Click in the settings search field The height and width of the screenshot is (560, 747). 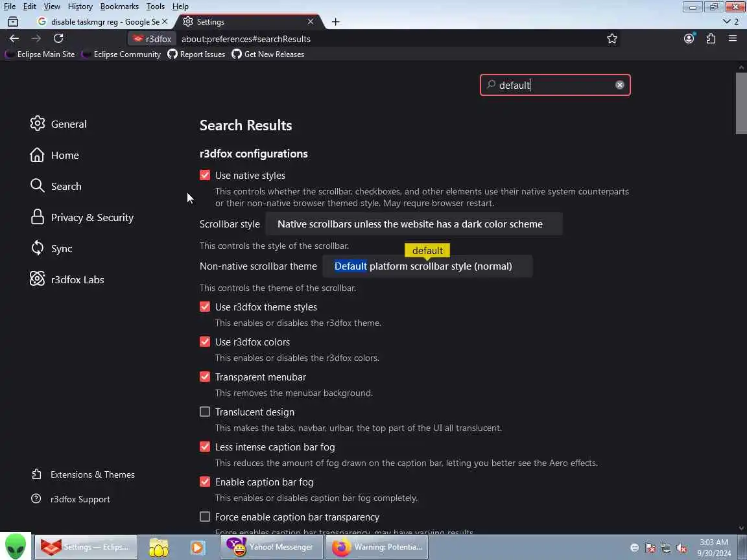(x=555, y=85)
